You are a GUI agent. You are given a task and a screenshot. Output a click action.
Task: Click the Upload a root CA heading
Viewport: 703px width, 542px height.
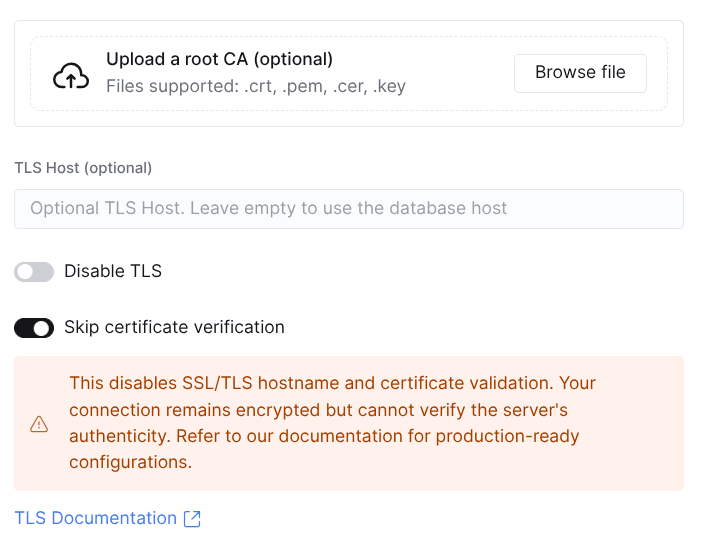220,59
